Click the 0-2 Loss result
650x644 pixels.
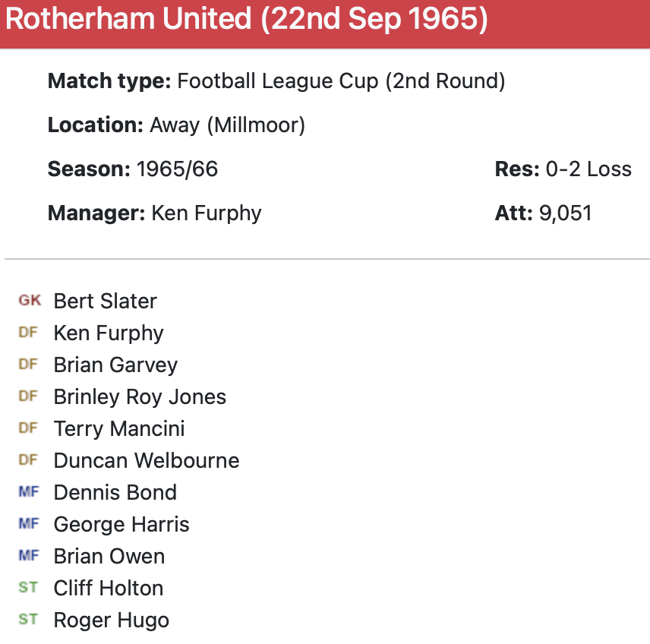point(588,169)
